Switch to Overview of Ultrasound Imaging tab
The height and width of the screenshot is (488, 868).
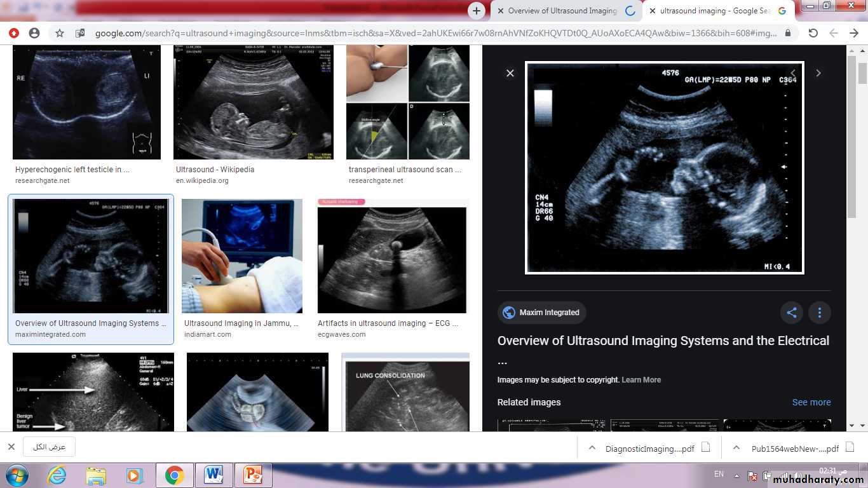pos(562,11)
